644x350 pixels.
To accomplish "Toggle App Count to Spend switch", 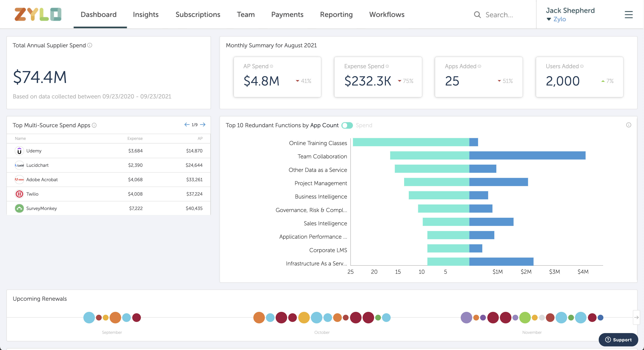I will tap(347, 125).
